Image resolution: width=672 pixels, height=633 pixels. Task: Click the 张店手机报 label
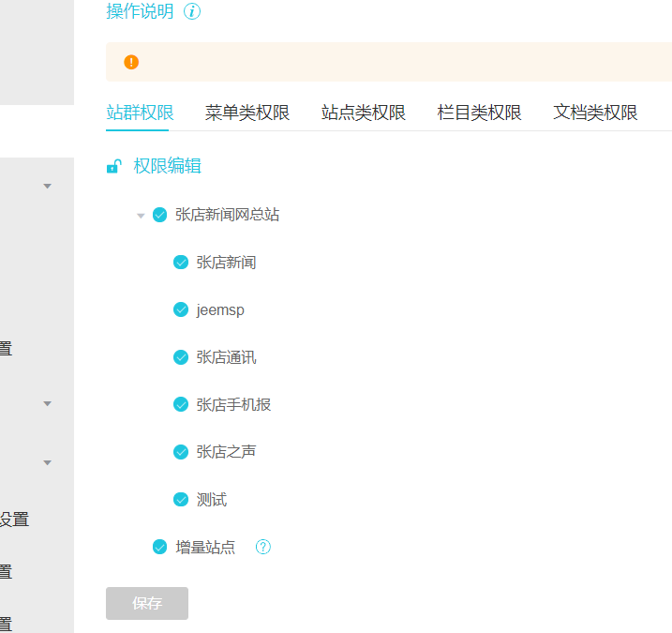(x=233, y=404)
